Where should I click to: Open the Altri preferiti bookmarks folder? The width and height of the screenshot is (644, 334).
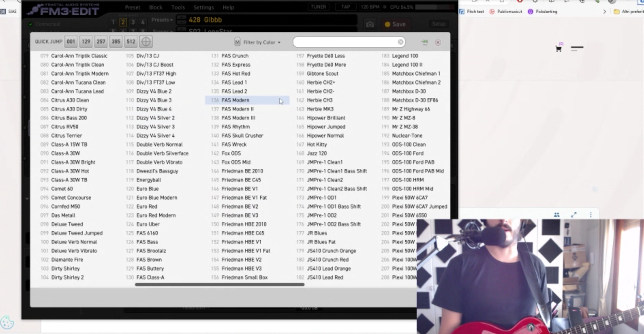pos(629,12)
